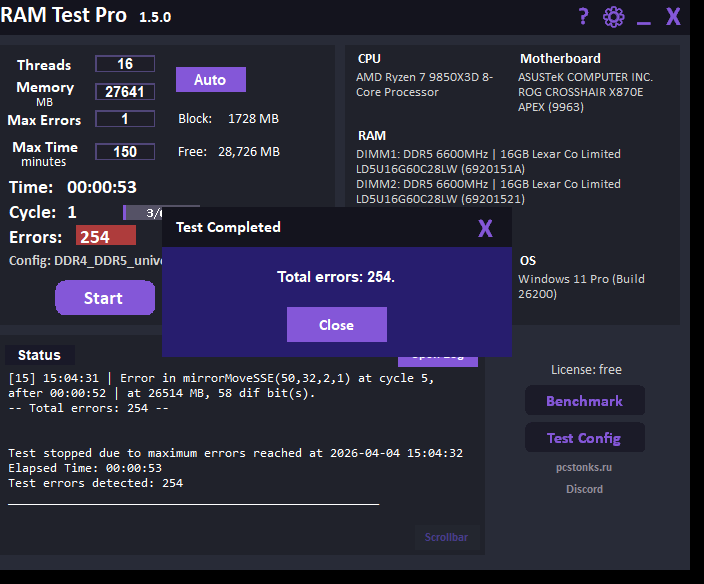Click the version number 1.5.0

coord(155,17)
